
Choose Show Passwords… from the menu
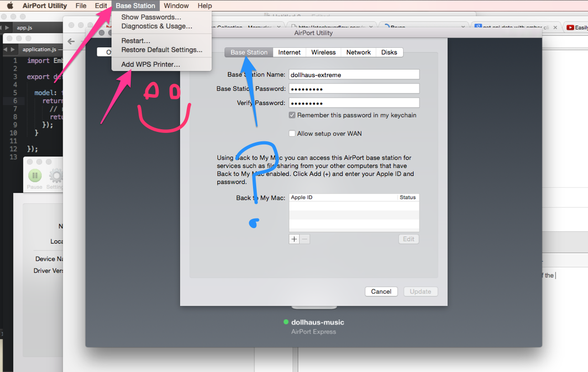click(151, 17)
